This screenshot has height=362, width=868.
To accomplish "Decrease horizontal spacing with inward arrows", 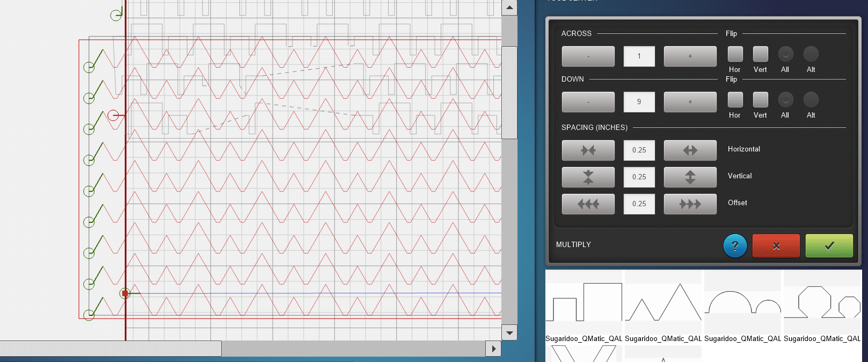I will (588, 150).
